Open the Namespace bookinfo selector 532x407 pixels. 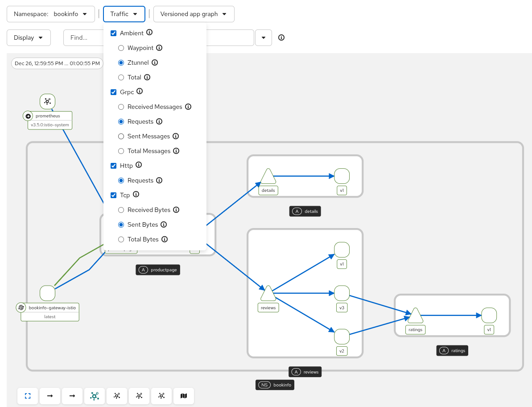tap(50, 14)
